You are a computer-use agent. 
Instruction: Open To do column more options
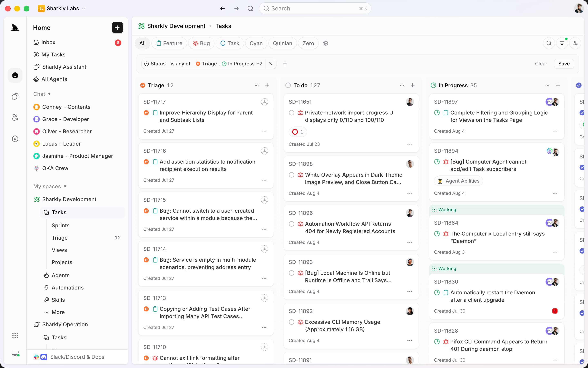[x=402, y=85]
